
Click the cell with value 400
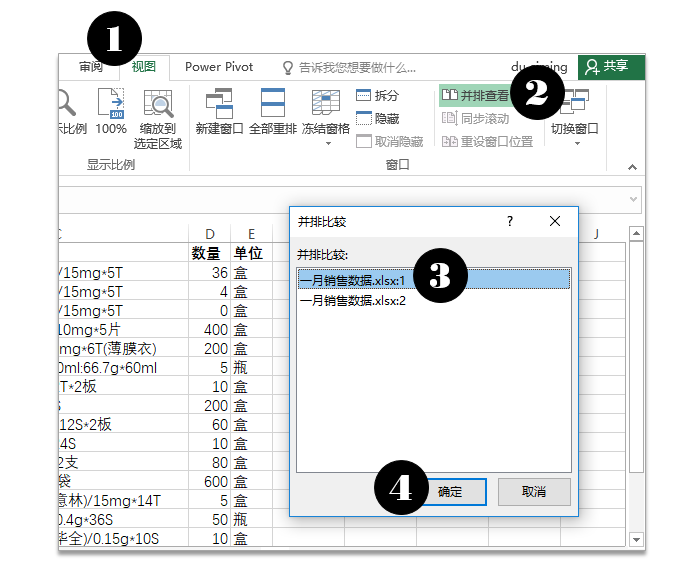(x=209, y=329)
